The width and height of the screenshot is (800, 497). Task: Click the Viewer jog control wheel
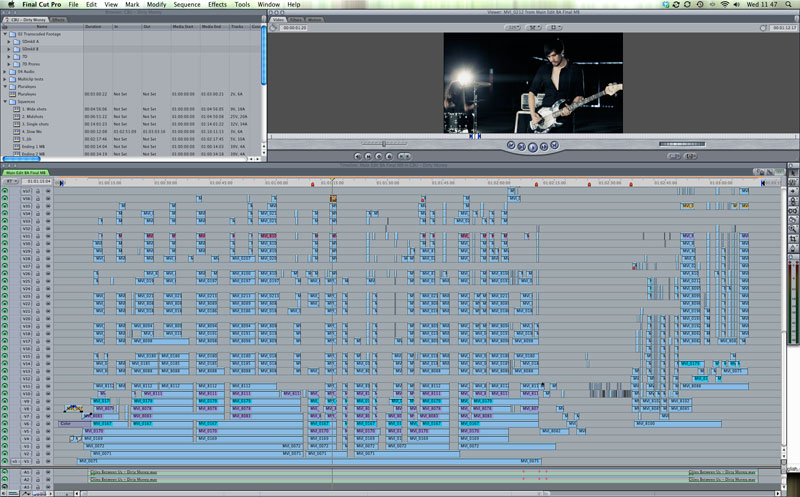[682, 144]
